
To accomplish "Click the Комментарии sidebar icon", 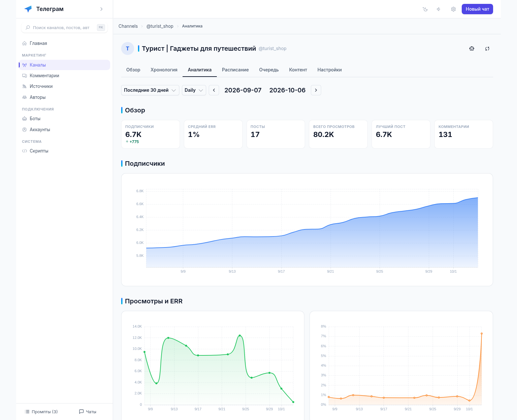I will (25, 76).
